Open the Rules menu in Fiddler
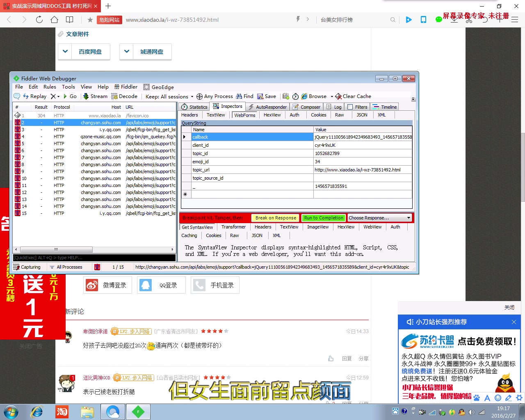Screen dimensions: 525x420 coord(50,87)
